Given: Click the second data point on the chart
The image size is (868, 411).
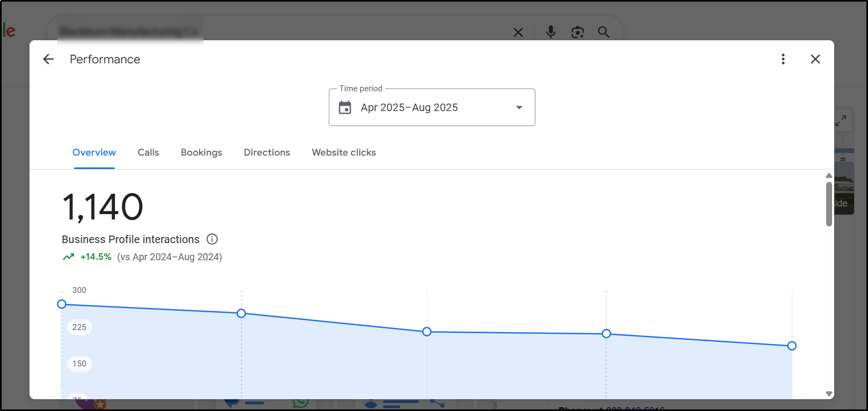Looking at the screenshot, I should point(241,313).
